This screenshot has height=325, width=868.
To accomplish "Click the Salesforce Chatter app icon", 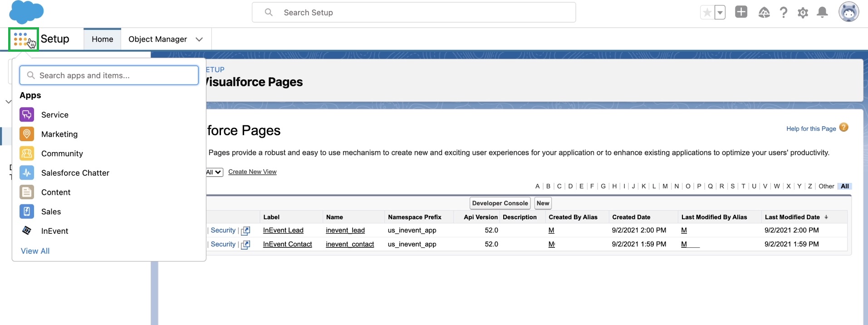I will coord(27,173).
